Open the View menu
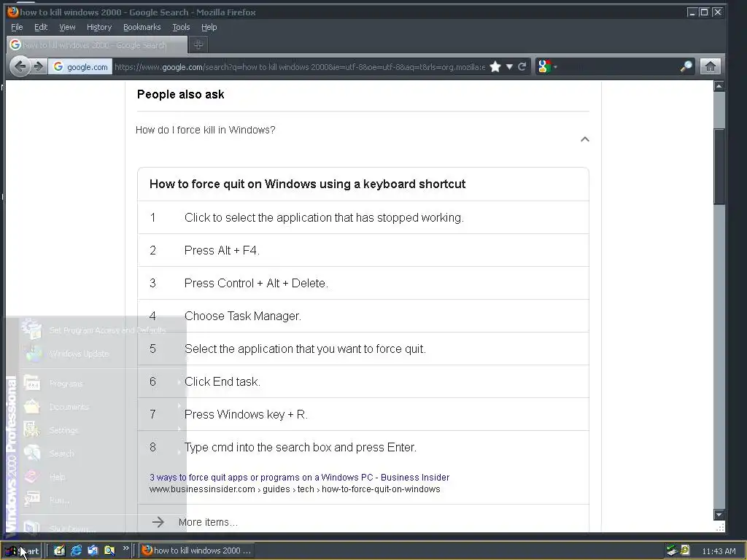 pos(67,27)
